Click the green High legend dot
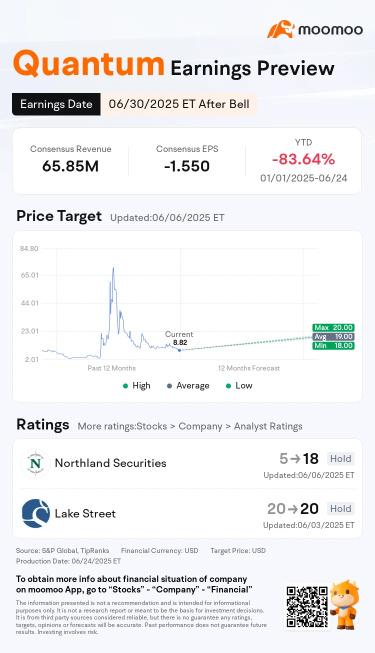This screenshot has width=375, height=653. pyautogui.click(x=125, y=386)
